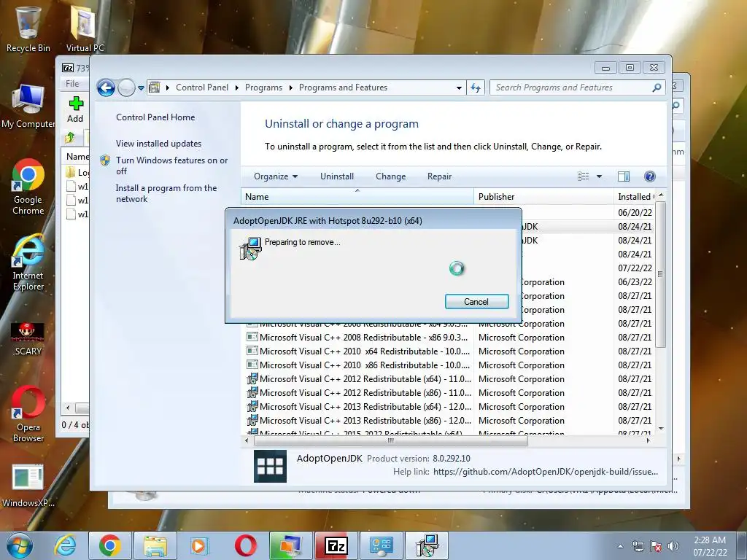Click the Repair toolbar command
The width and height of the screenshot is (747, 560).
[439, 176]
